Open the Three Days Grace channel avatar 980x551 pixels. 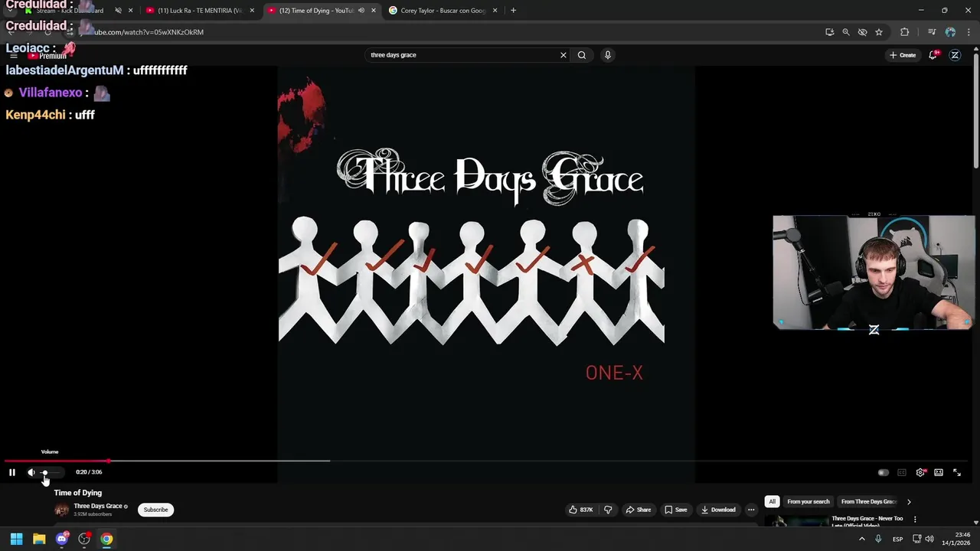pyautogui.click(x=61, y=510)
